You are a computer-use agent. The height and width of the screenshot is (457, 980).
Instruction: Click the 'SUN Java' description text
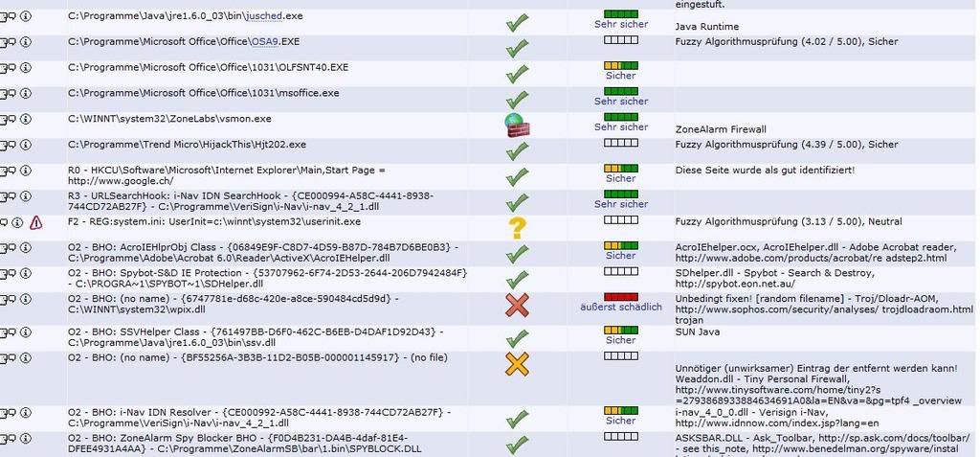click(x=698, y=331)
